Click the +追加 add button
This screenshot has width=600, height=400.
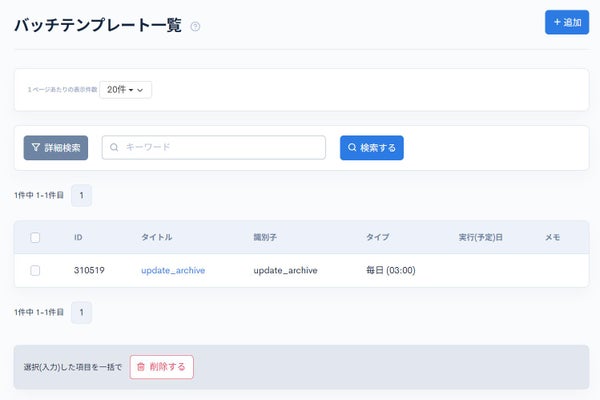(567, 22)
